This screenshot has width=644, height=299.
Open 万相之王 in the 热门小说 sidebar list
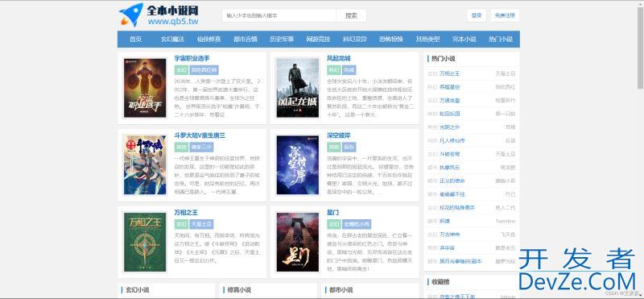pyautogui.click(x=450, y=73)
